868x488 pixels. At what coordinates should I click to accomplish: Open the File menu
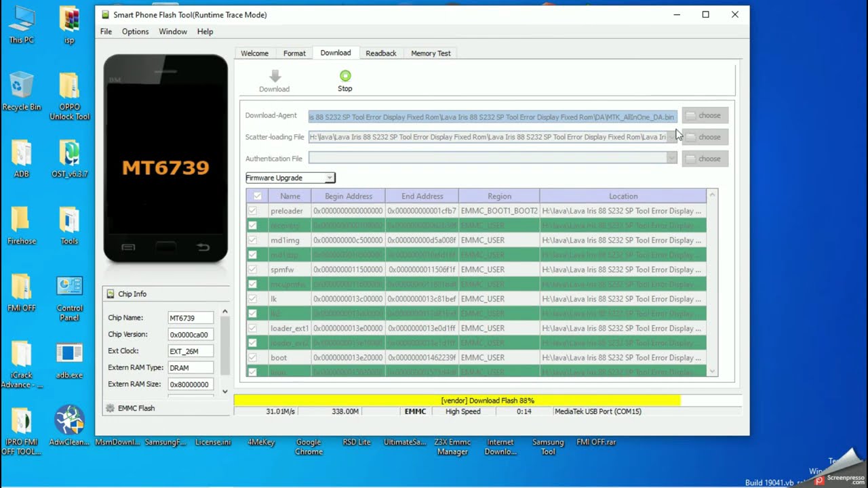tap(106, 32)
